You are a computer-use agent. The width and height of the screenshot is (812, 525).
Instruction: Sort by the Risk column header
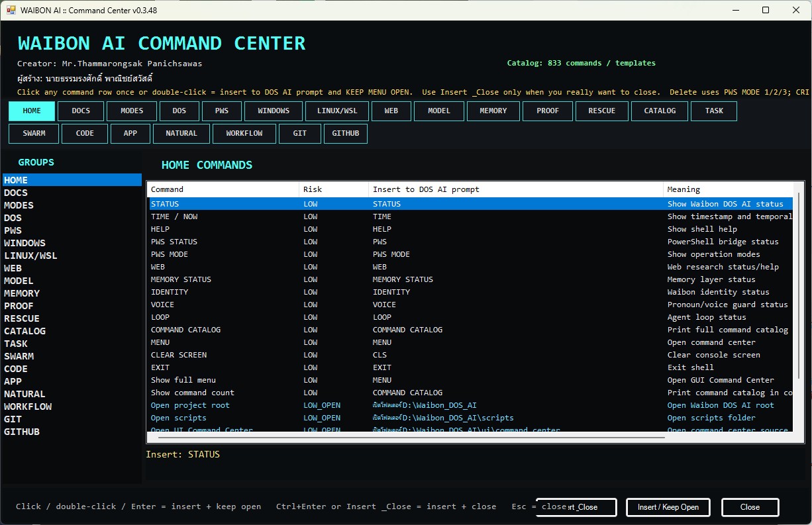[334, 189]
